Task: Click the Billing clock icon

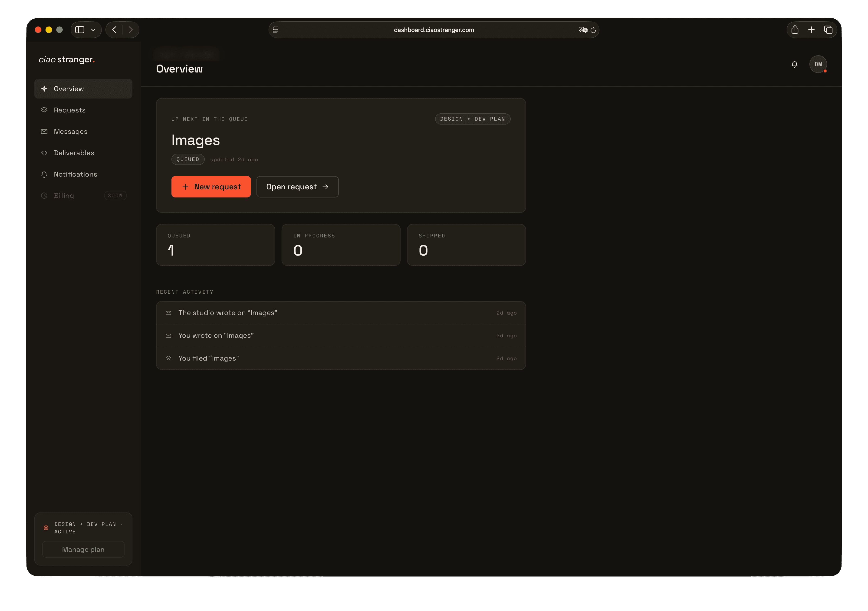Action: click(44, 195)
